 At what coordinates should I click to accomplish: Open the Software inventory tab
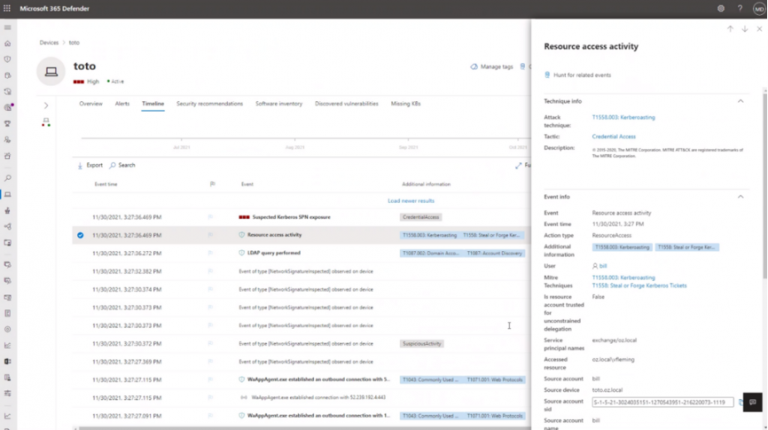(279, 104)
